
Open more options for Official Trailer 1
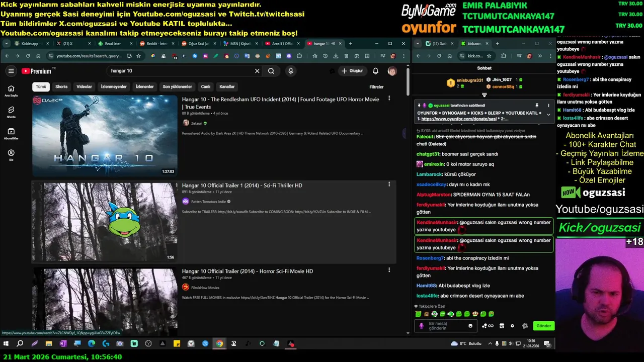click(389, 185)
